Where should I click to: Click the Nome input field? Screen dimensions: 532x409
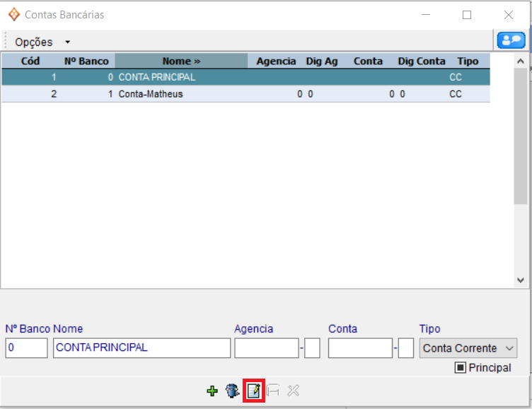tap(141, 348)
